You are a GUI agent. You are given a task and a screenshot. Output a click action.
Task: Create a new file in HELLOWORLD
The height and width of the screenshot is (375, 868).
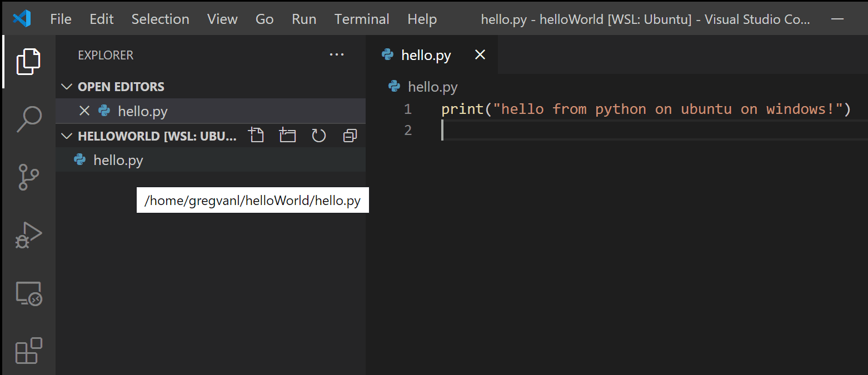click(x=256, y=135)
